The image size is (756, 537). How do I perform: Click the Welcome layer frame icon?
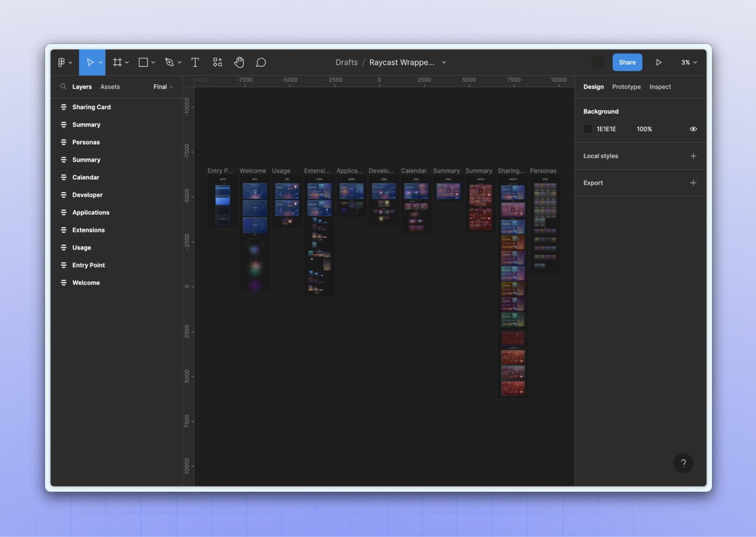64,283
